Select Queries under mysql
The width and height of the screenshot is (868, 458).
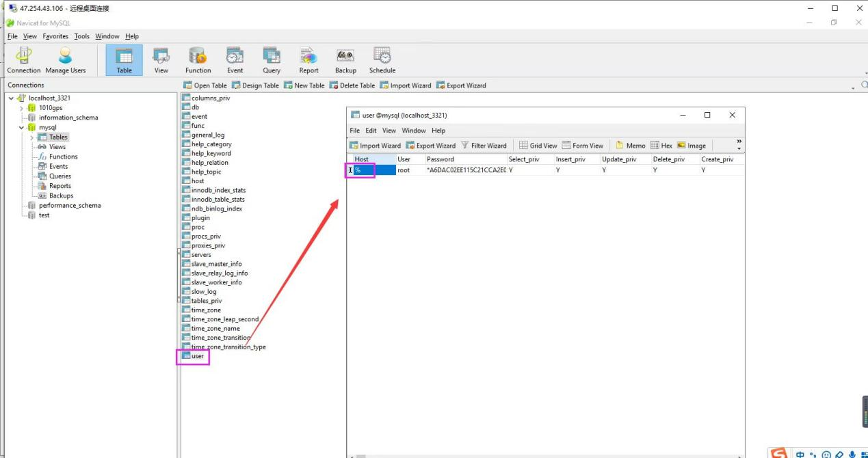click(x=60, y=176)
